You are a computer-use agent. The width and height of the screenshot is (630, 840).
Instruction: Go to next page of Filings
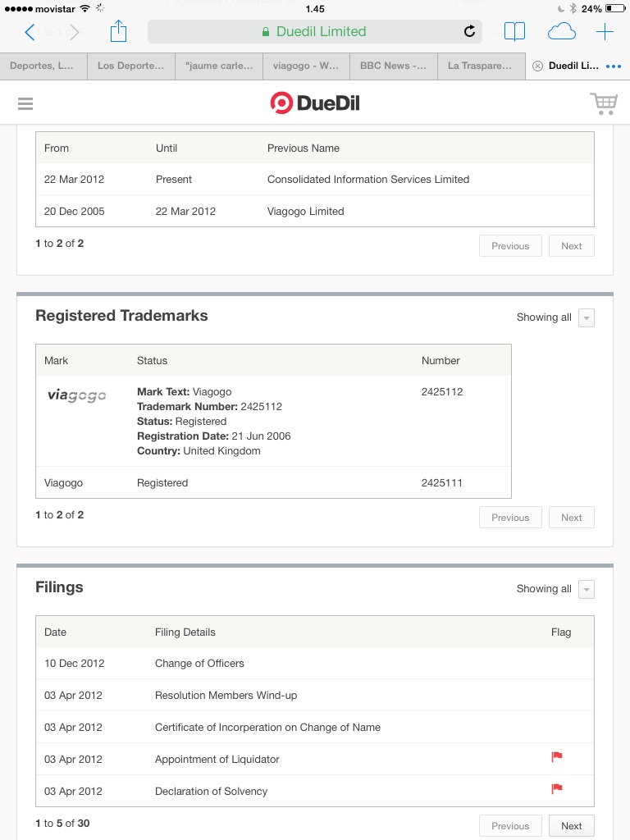(571, 826)
